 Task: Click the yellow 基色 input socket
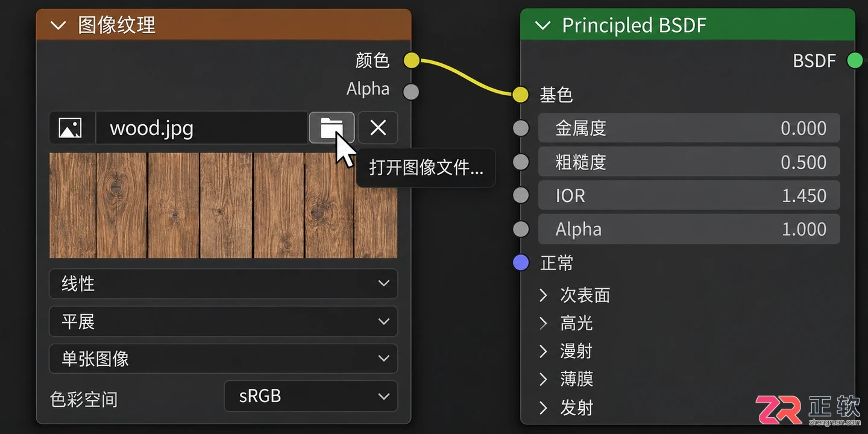[521, 94]
